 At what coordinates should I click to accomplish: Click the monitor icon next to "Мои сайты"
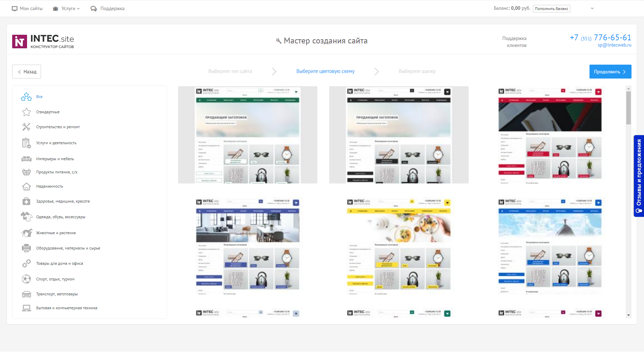coord(15,8)
